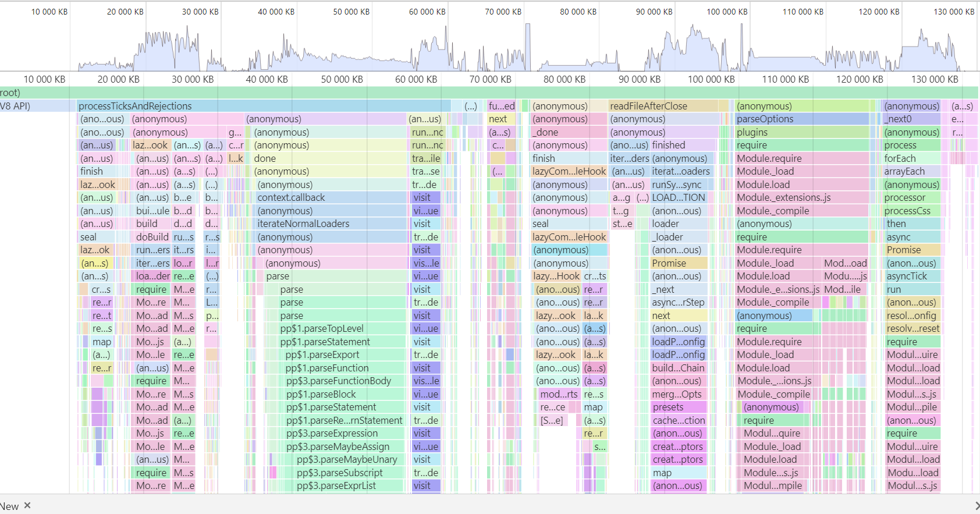Select the processTicksAndRejections frame
Image resolution: width=980 pixels, height=514 pixels.
[x=264, y=106]
